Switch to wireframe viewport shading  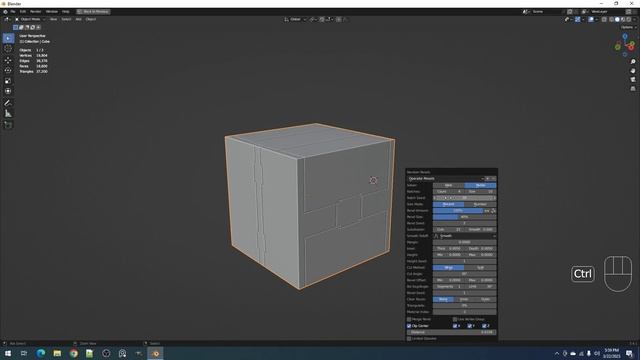pos(611,19)
